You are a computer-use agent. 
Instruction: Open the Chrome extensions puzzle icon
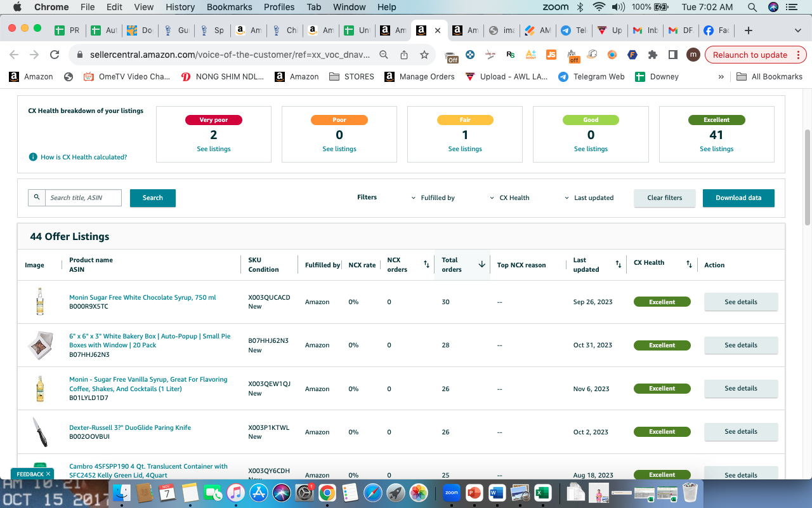[653, 55]
